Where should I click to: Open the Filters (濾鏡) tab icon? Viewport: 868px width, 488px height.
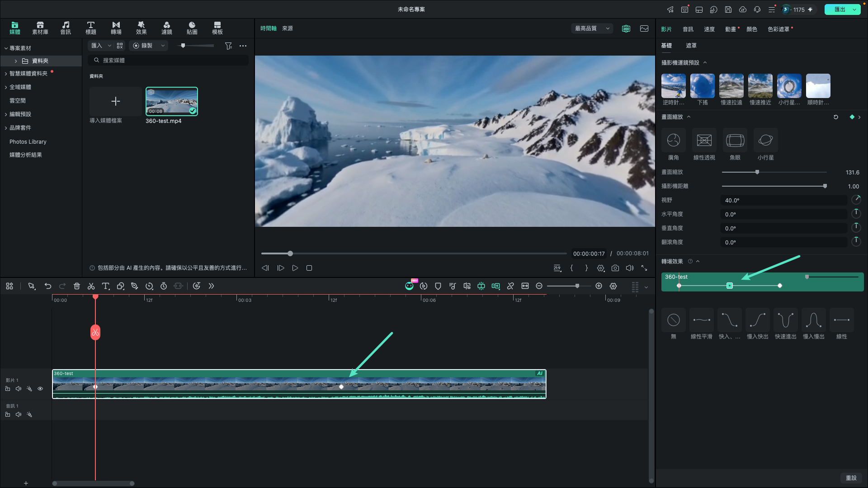pos(166,28)
